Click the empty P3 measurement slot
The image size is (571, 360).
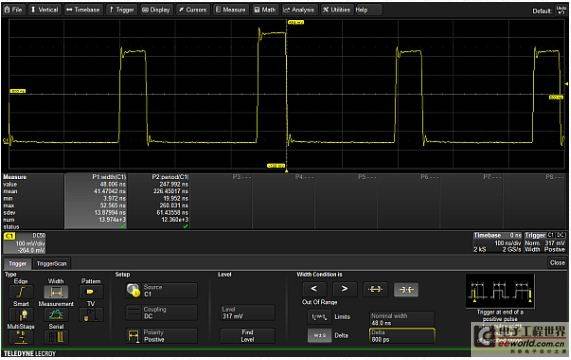point(221,201)
